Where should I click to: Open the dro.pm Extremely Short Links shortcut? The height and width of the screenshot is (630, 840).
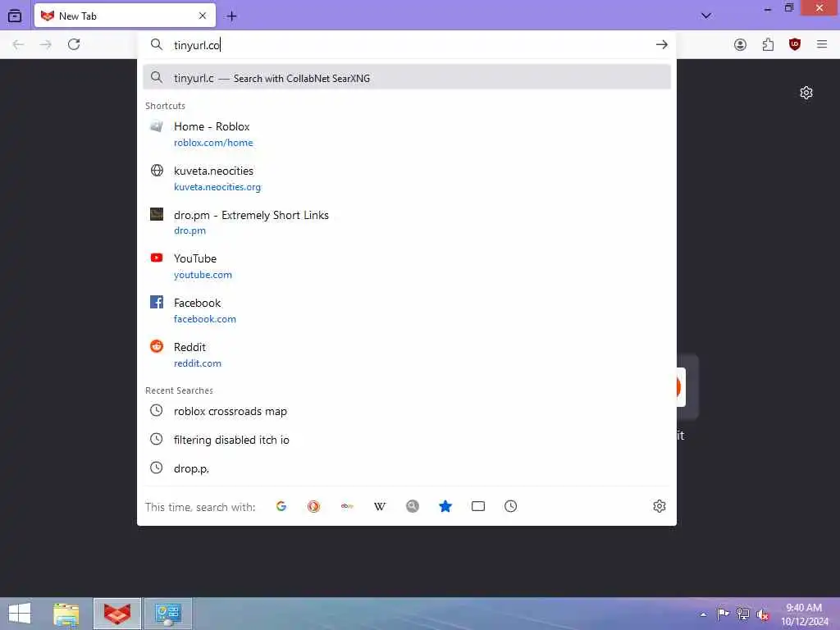coord(407,222)
